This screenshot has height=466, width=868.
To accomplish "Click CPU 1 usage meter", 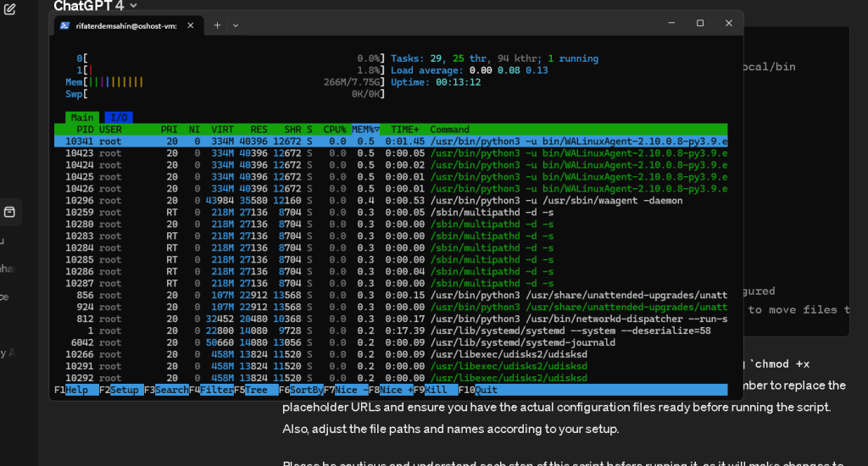I will (231, 70).
